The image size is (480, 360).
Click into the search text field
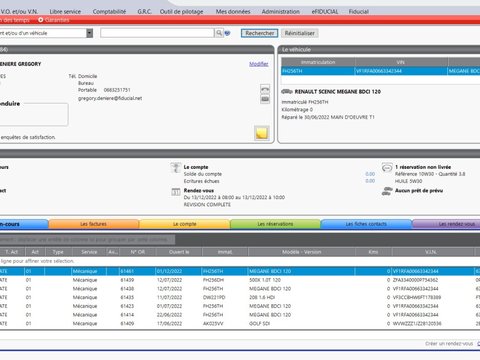point(157,33)
